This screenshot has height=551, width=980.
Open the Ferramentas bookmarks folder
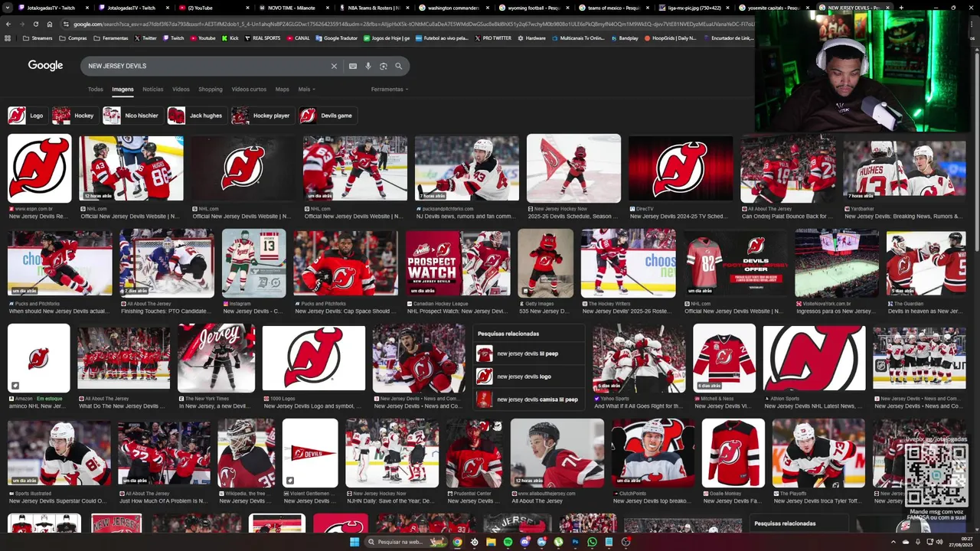pyautogui.click(x=111, y=37)
